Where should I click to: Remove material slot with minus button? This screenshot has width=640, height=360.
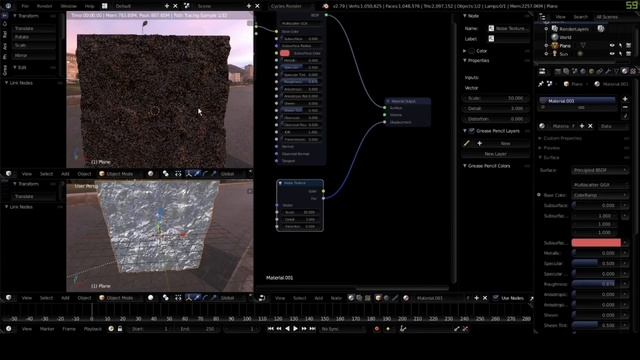625,107
